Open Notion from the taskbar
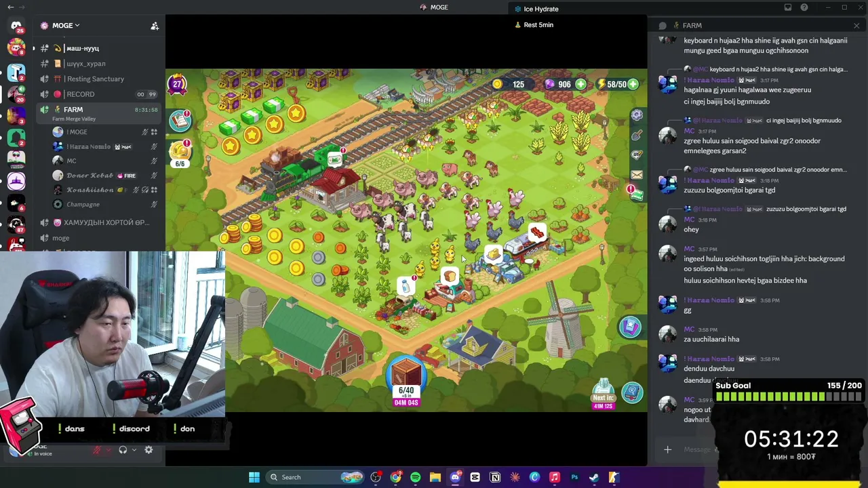The width and height of the screenshot is (868, 488). (x=495, y=477)
